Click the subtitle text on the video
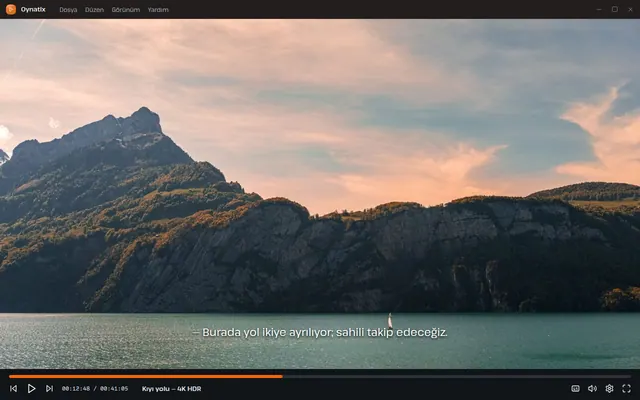 point(320,333)
